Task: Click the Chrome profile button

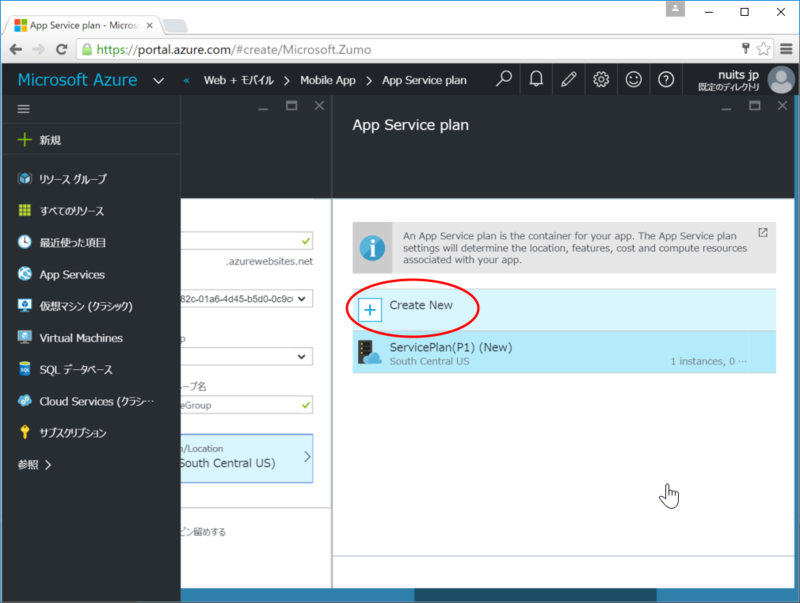Action: (675, 9)
